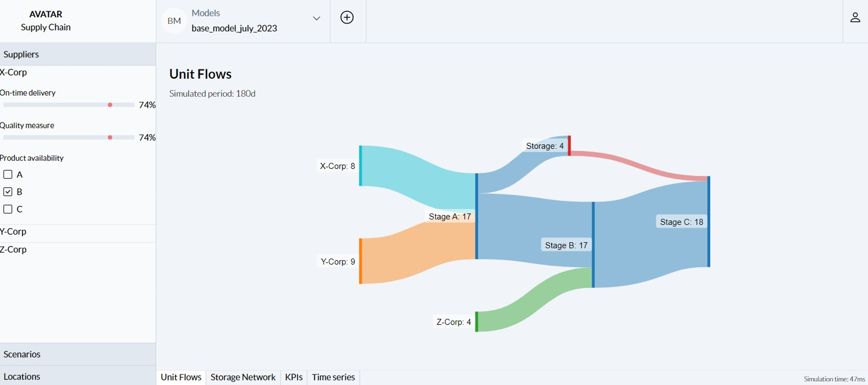Click the add model plus icon
Viewport: 868px width, 385px height.
click(347, 18)
